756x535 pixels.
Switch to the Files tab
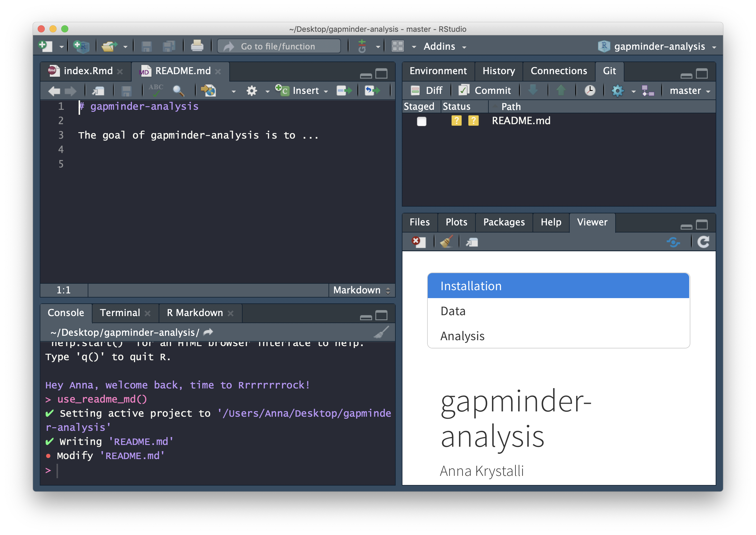(420, 222)
